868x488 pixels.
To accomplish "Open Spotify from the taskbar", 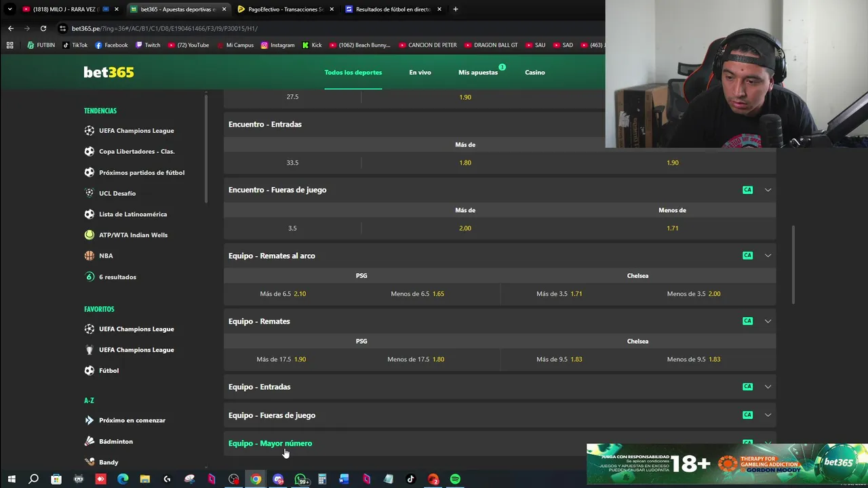I will tap(455, 479).
